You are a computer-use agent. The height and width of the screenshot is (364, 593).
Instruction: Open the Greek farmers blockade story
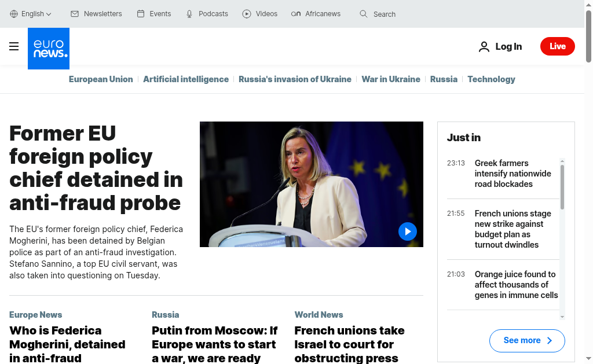pos(513,174)
